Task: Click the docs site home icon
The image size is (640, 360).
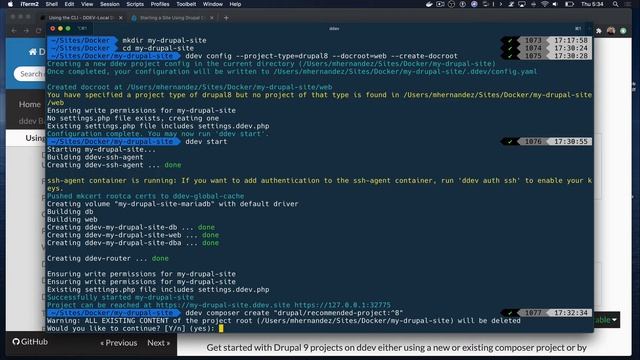Action: point(33,51)
